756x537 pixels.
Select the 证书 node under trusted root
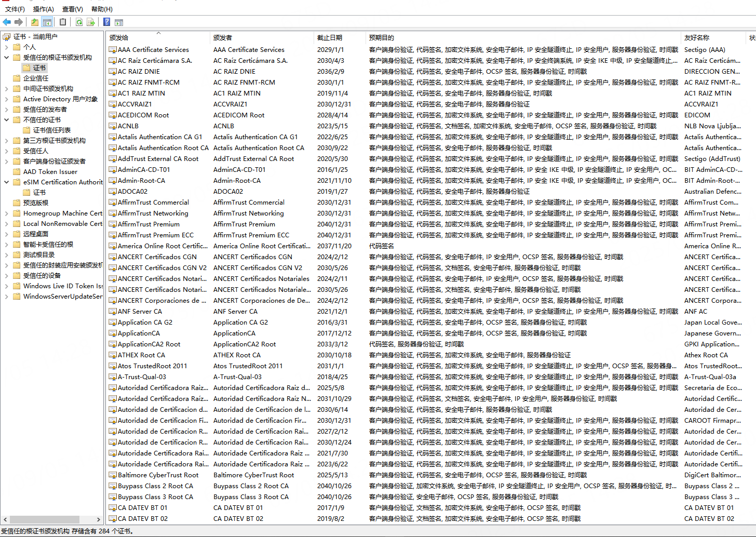click(x=39, y=68)
